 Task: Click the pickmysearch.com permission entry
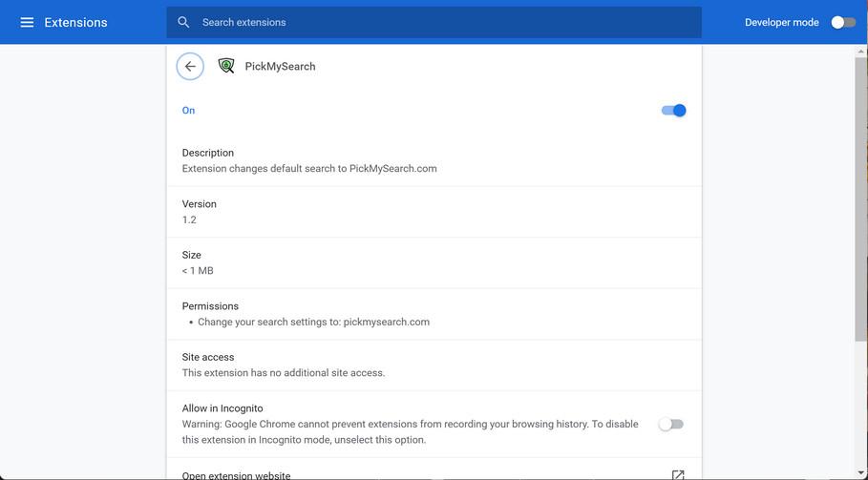(x=313, y=322)
